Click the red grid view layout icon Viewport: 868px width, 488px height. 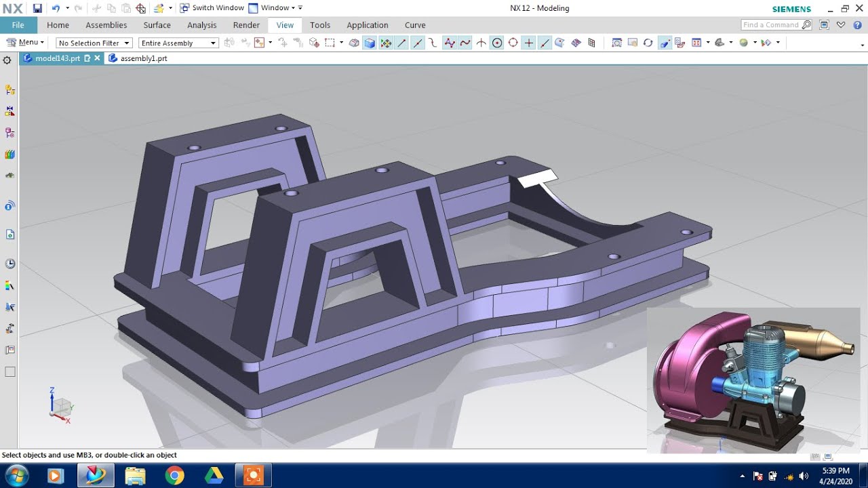pos(696,43)
